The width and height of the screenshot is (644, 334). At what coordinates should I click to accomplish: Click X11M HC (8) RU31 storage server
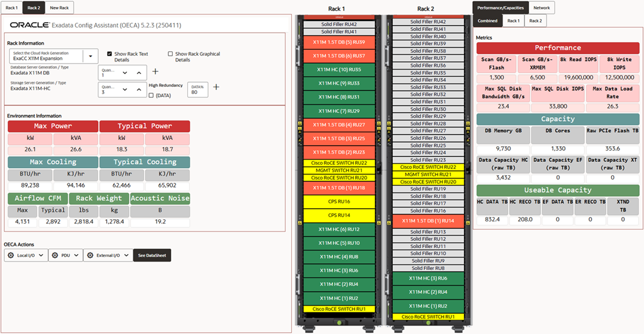click(x=339, y=97)
